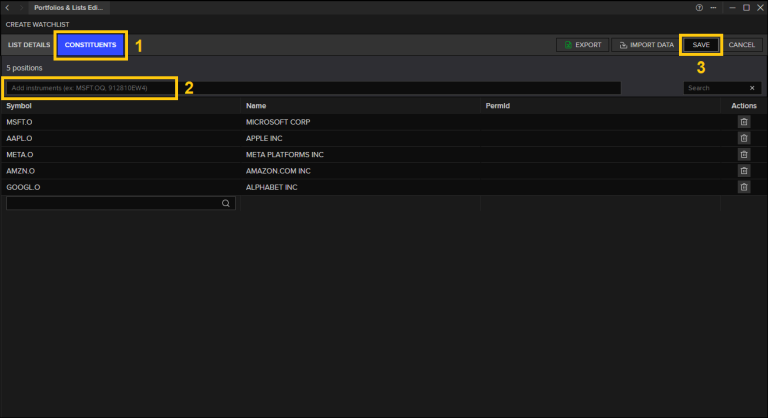Focus the Add instruments input field
This screenshot has width=768, height=418.
(x=312, y=88)
